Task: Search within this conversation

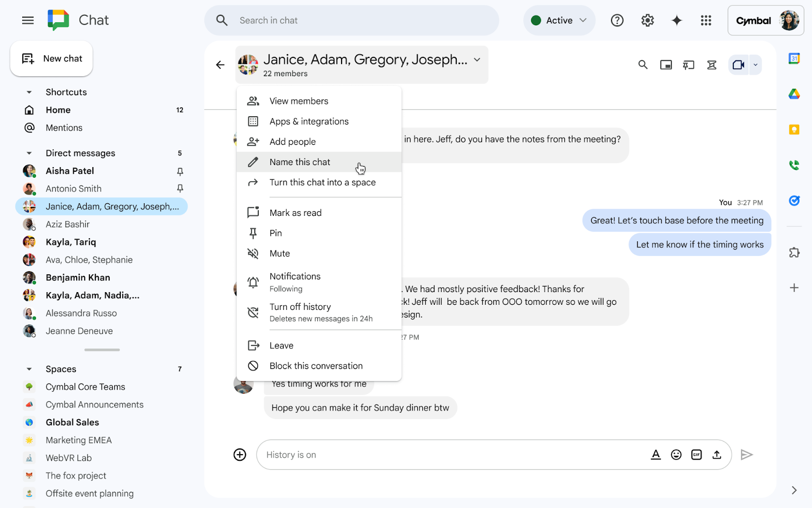Action: (642, 65)
